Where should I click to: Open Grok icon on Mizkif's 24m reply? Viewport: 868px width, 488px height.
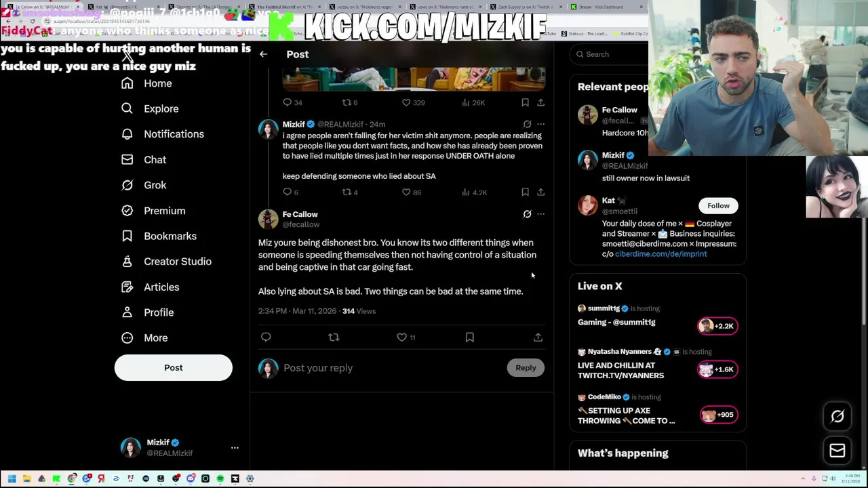pos(527,125)
